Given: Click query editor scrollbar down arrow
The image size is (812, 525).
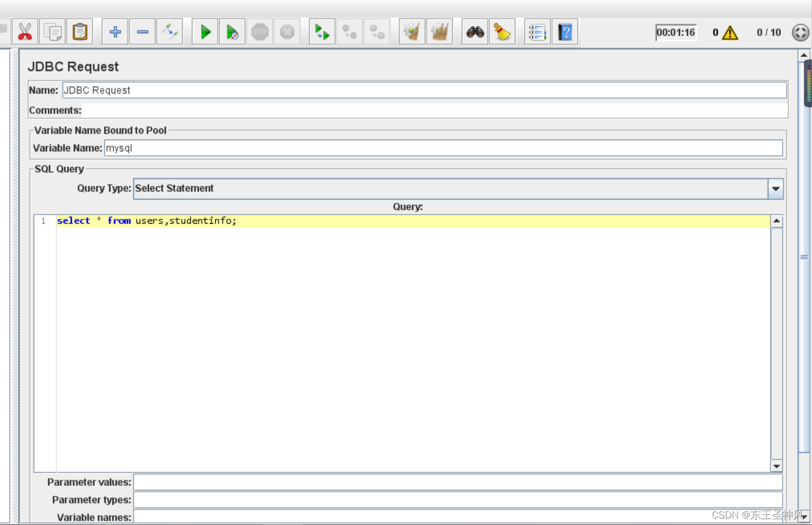Looking at the screenshot, I should (777, 466).
